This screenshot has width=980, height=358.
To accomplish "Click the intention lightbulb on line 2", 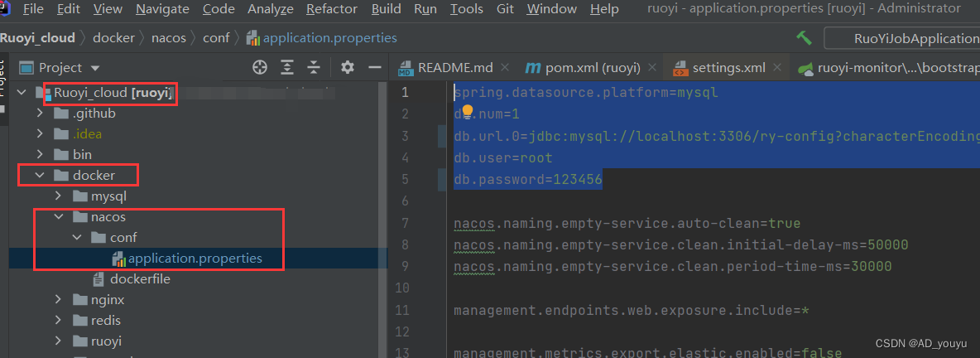I will coord(467,114).
